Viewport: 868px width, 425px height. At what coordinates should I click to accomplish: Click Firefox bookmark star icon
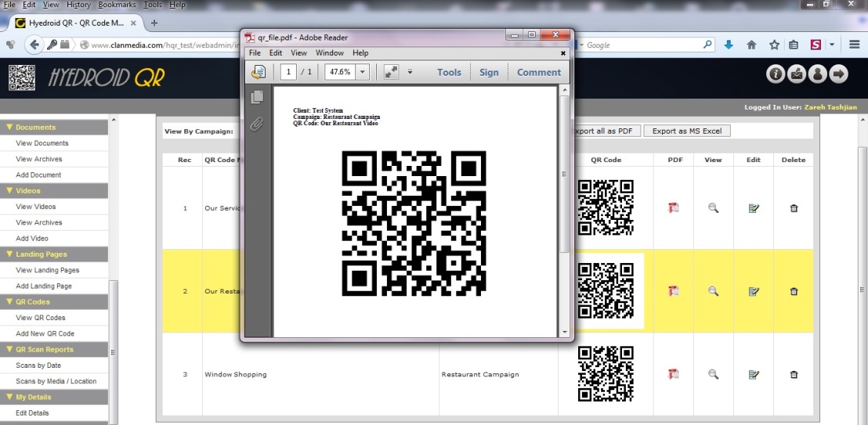(x=774, y=45)
